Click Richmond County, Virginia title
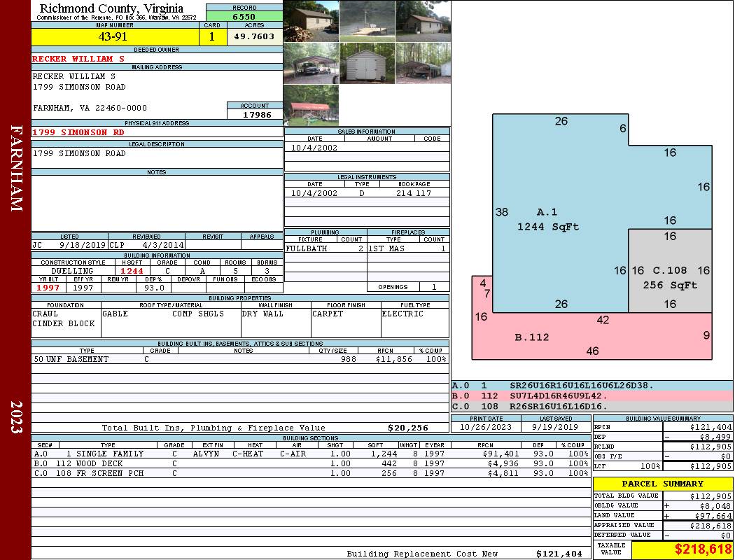This screenshot has width=735, height=560. click(x=111, y=8)
